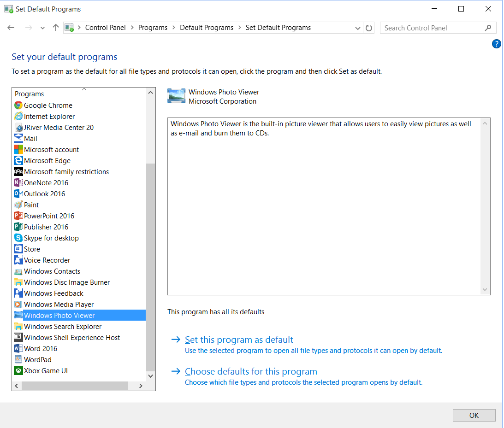
Task: Expand the chevron after Default Programs breadcrumb
Action: click(239, 28)
